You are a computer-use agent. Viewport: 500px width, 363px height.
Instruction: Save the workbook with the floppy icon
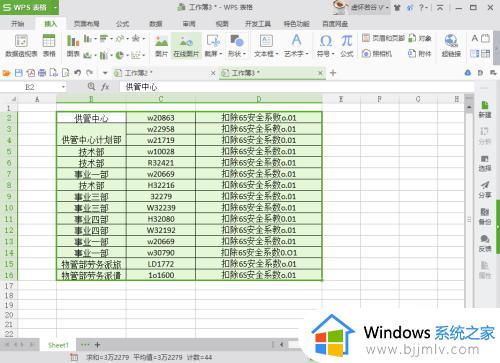(19, 73)
